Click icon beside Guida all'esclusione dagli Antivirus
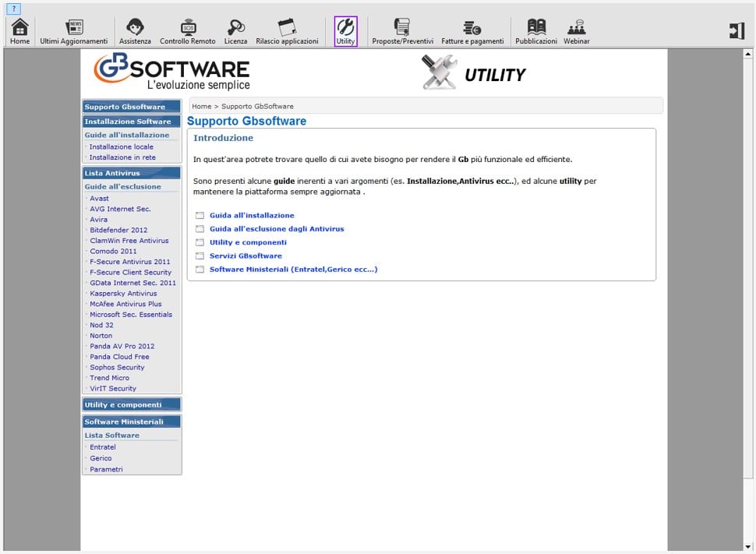The width and height of the screenshot is (756, 554). pos(200,229)
